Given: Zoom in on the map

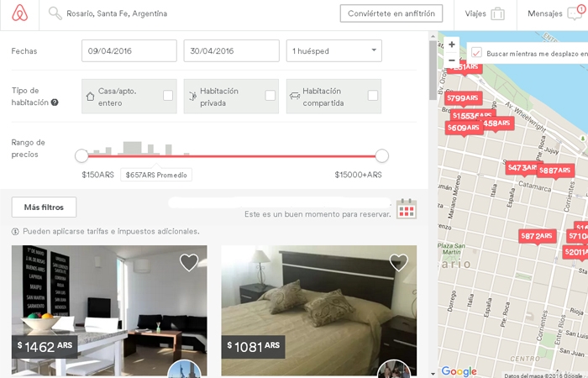Looking at the screenshot, I should [x=452, y=45].
